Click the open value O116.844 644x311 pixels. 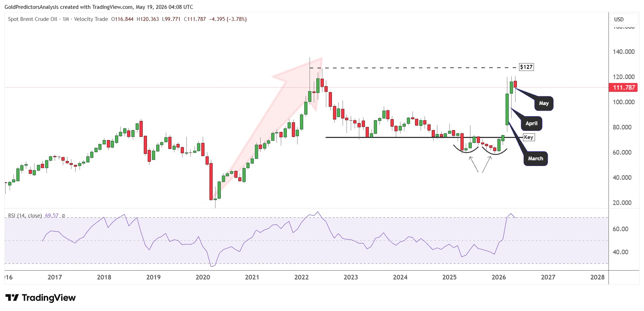(122, 19)
